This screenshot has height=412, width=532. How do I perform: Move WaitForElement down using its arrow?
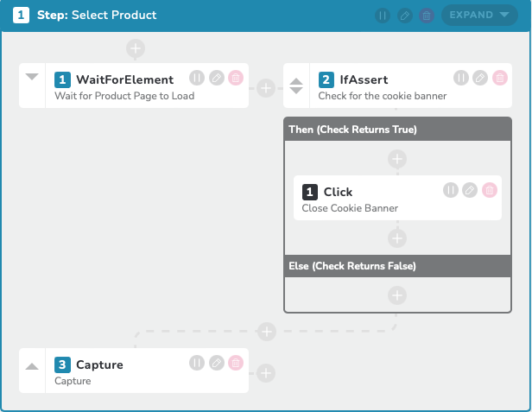(32, 77)
